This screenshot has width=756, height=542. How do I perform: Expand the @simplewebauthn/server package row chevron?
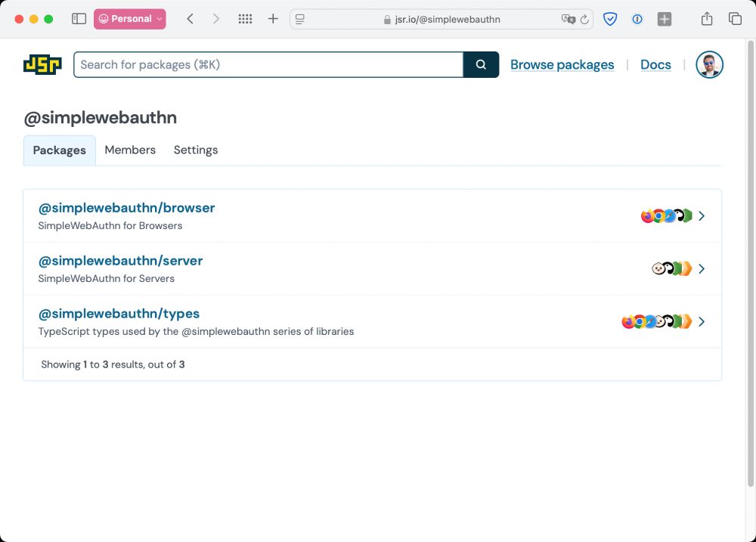point(702,268)
